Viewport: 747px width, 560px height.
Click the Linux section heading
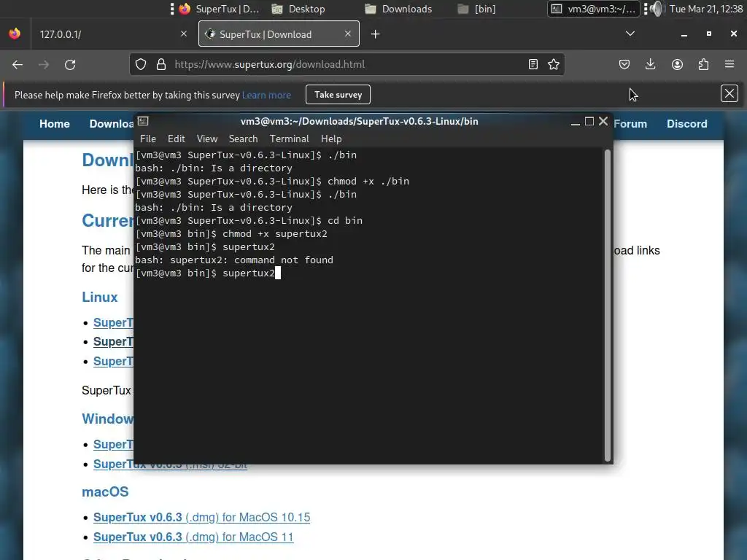[99, 297]
